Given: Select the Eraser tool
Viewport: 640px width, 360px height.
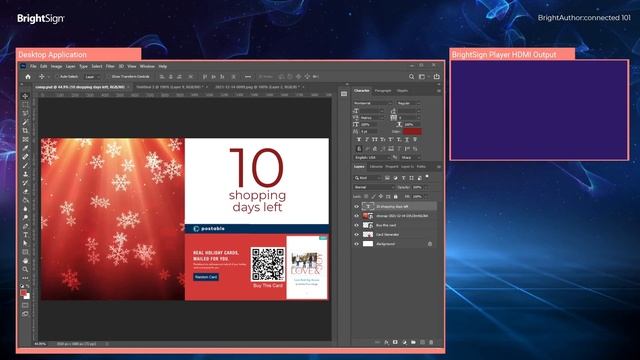Looking at the screenshot, I should [x=25, y=191].
